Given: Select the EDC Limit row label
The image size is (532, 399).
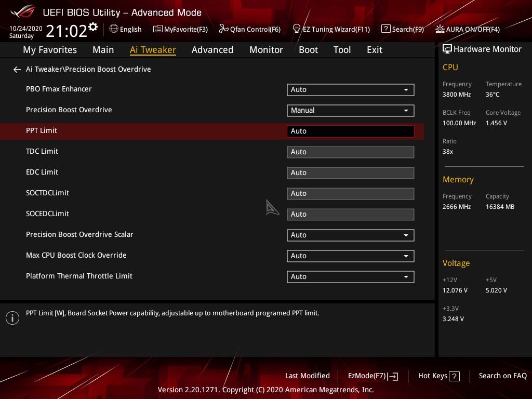Looking at the screenshot, I should (x=42, y=172).
